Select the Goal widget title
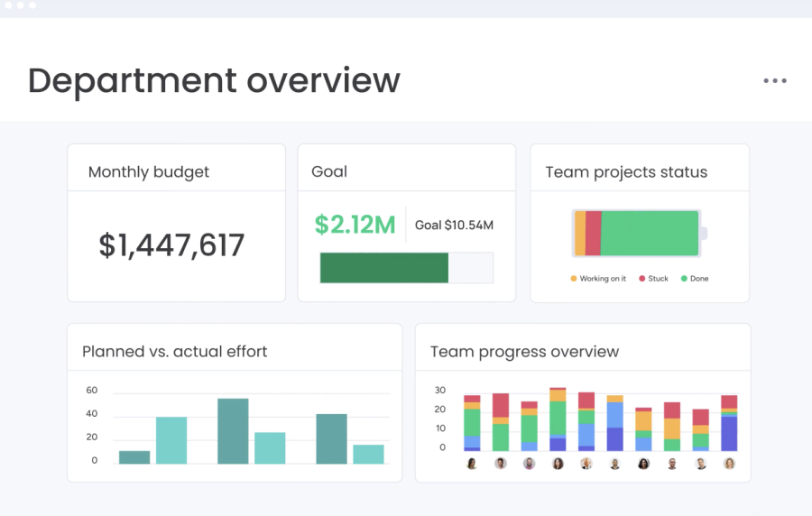 (329, 171)
